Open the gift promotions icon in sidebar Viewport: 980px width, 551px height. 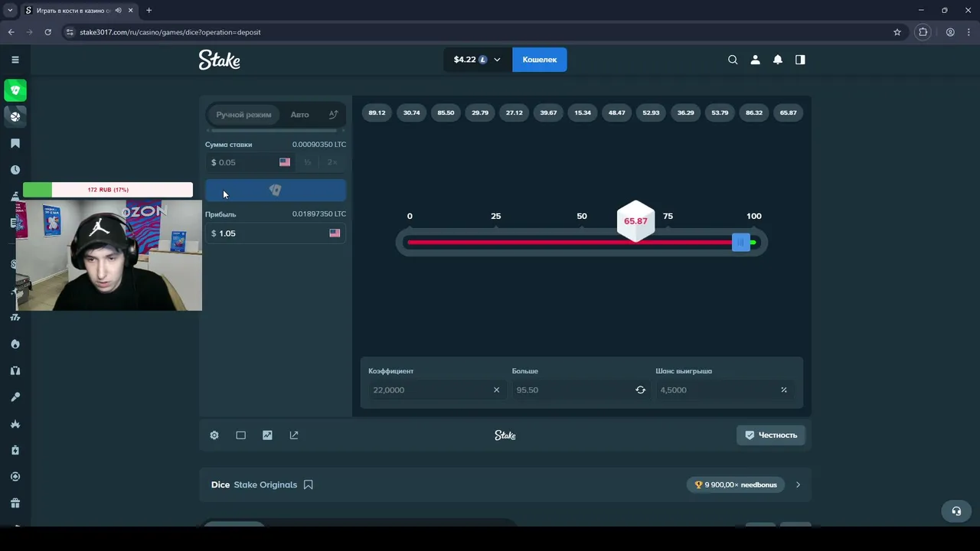pyautogui.click(x=15, y=503)
